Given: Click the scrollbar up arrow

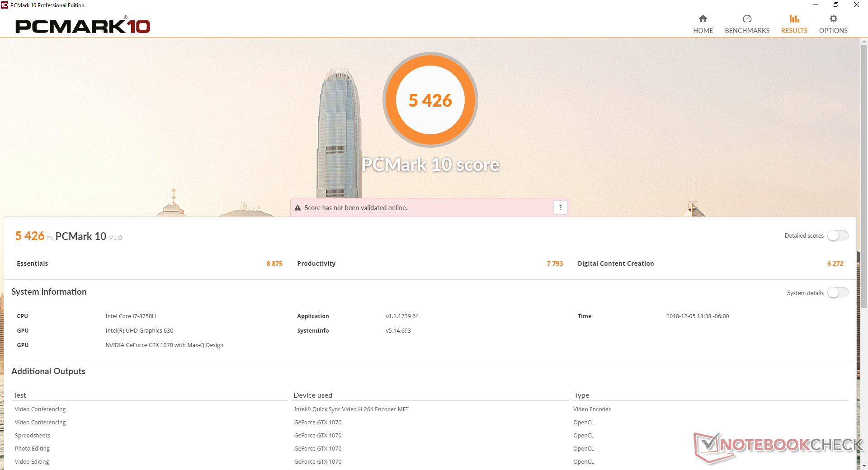Looking at the screenshot, I should click(x=864, y=42).
